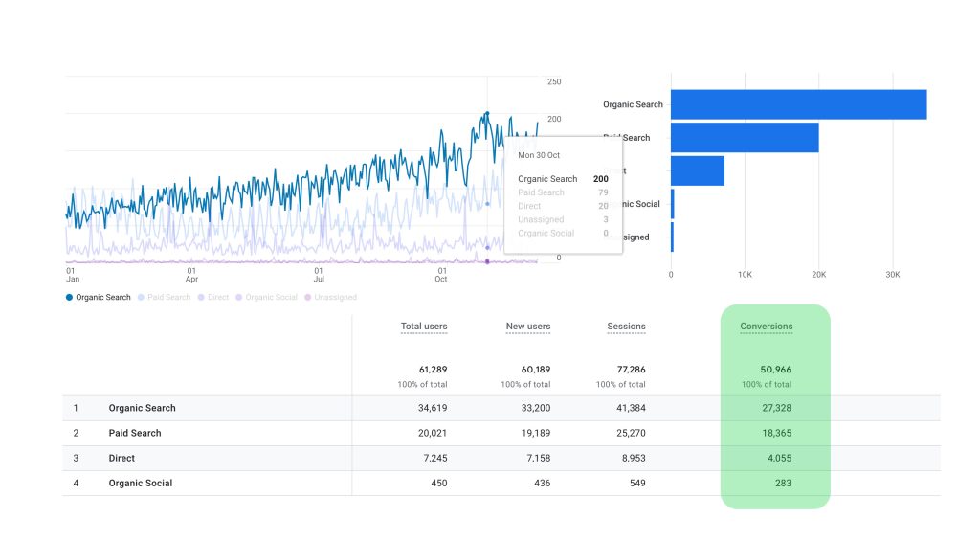Click tooltip Paid Search value 79
The height and width of the screenshot is (541, 980).
pyautogui.click(x=603, y=192)
